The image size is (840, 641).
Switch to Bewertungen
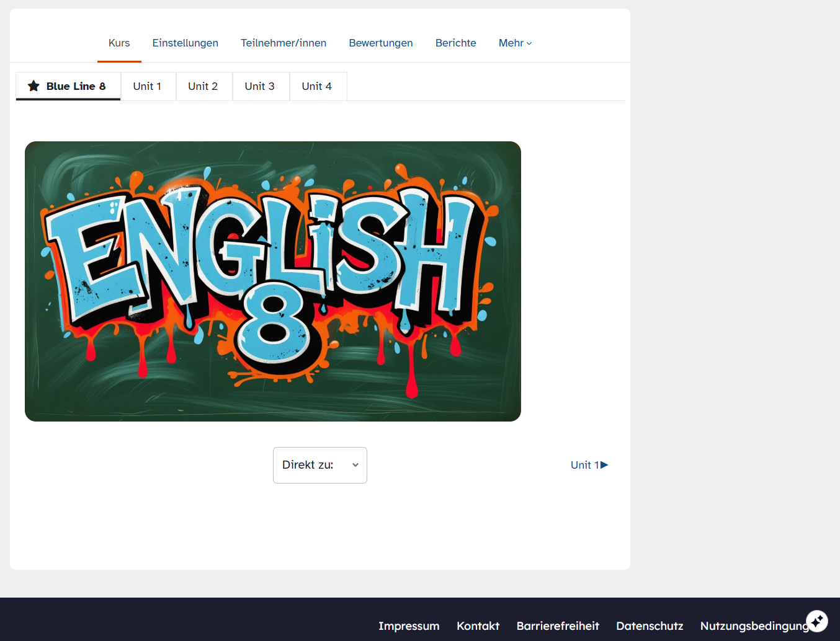click(x=380, y=43)
